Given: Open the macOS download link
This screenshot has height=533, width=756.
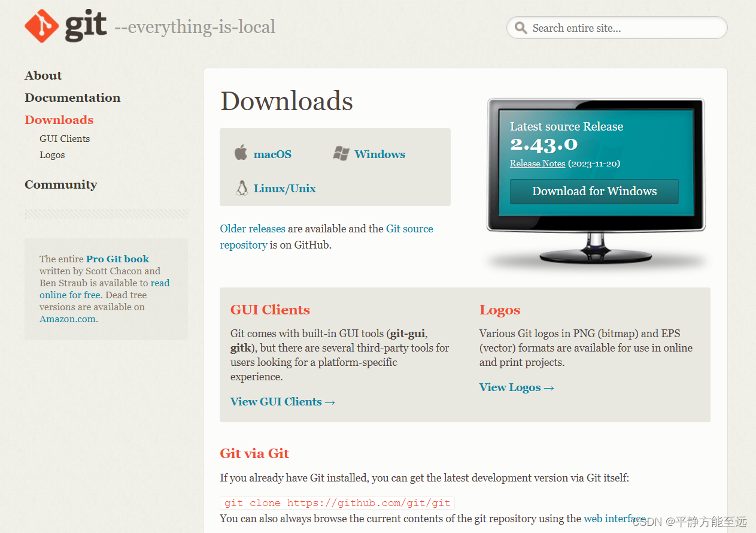Looking at the screenshot, I should pyautogui.click(x=272, y=154).
